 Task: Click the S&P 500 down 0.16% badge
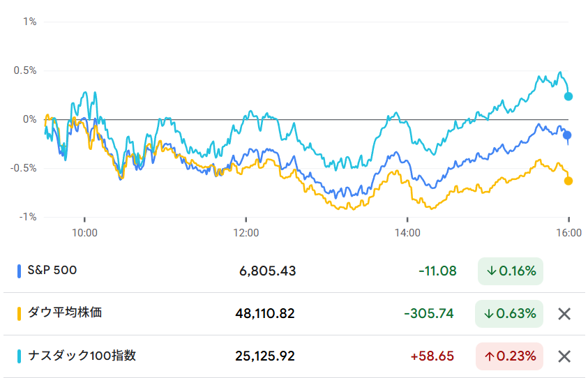pyautogui.click(x=511, y=271)
